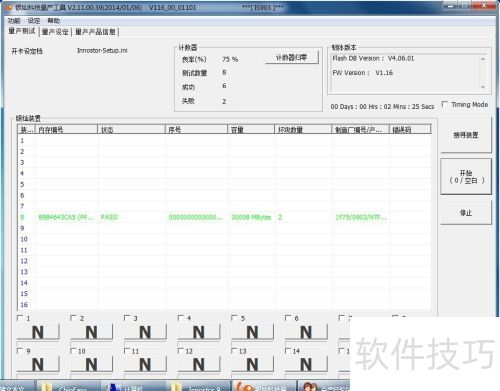
Task: Tick the checkbox for port 10
Action: point(73,351)
